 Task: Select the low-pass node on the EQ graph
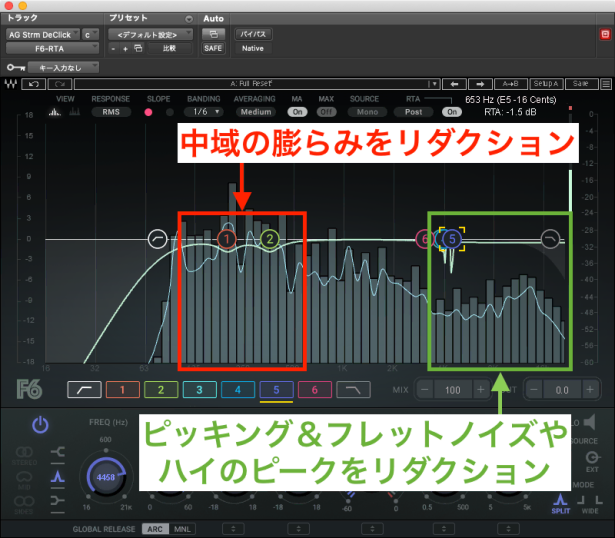point(550,239)
